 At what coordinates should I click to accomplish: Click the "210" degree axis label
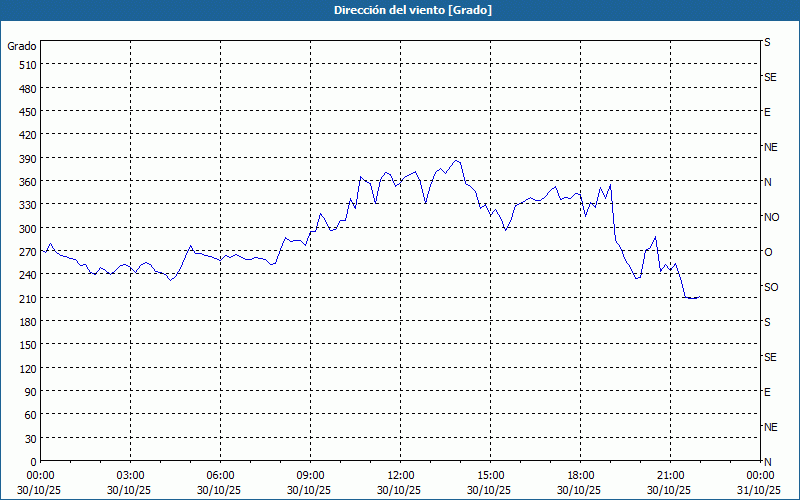tap(29, 298)
